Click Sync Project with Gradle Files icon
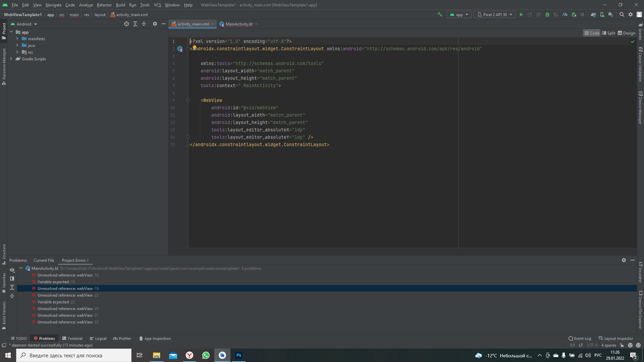Image resolution: width=644 pixels, height=362 pixels. click(x=593, y=14)
